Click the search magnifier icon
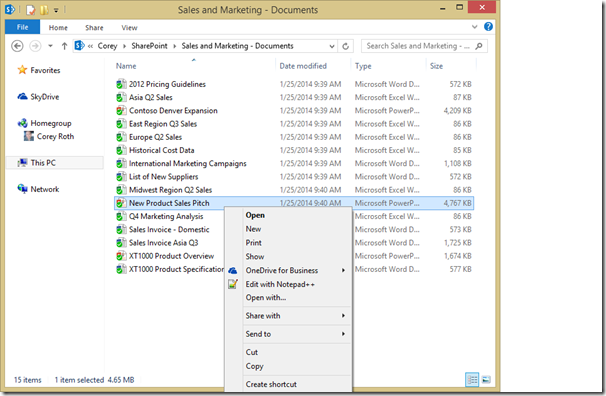This screenshot has height=396, width=606. point(479,46)
